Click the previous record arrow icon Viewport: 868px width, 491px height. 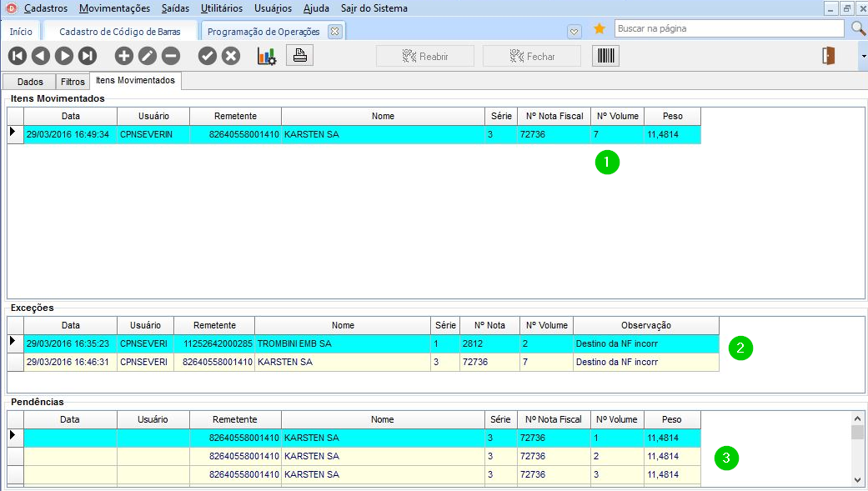41,56
